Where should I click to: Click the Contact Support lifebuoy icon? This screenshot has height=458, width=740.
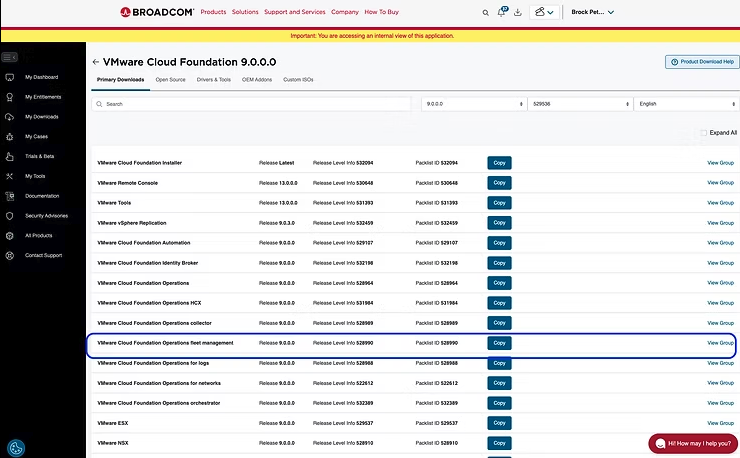click(x=10, y=255)
